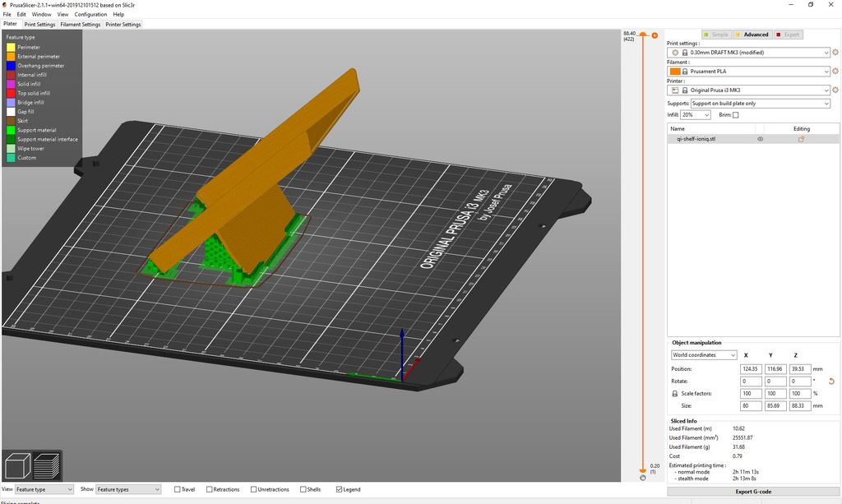Click the orange Prusament PLA color swatch
This screenshot has width=842, height=504.
click(677, 72)
